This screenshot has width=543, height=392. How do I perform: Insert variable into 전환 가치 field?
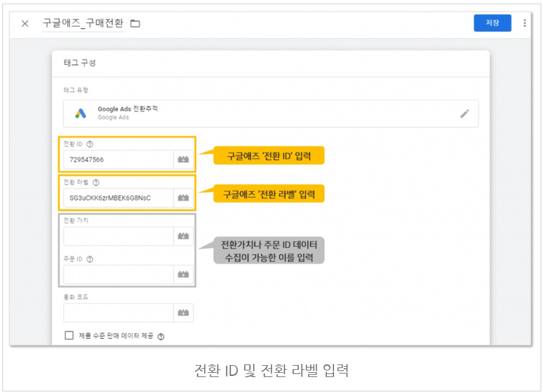coord(183,236)
